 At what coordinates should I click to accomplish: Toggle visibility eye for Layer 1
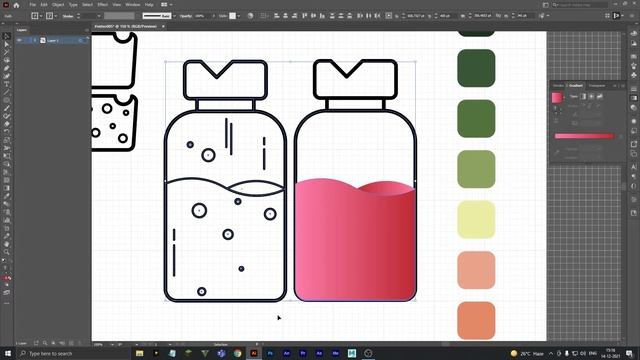[x=19, y=40]
